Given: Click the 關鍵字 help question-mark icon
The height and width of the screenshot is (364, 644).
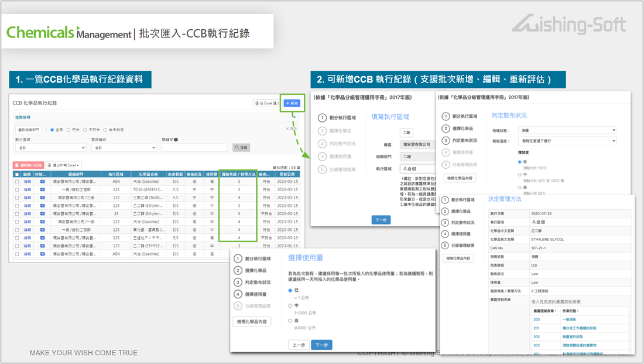Looking at the screenshot, I should [176, 140].
